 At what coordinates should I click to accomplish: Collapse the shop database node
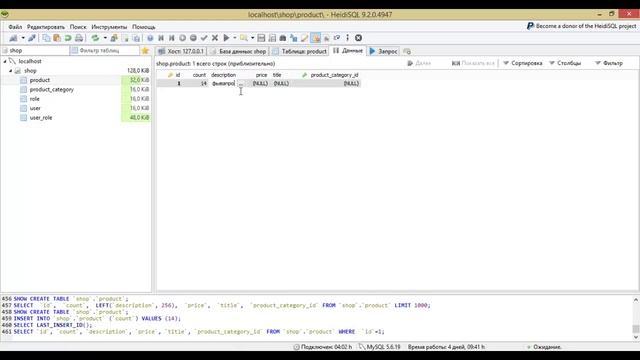[x=11, y=71]
